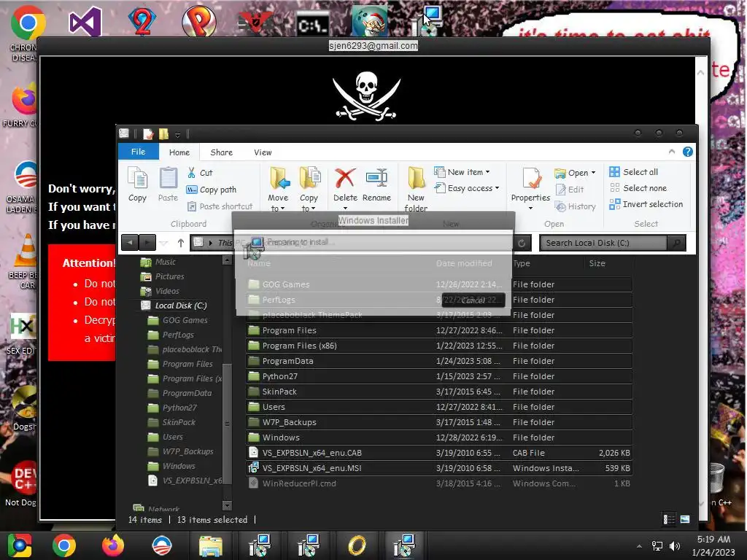Viewport: 747px width, 560px height.
Task: Click the navigation pane scroll-up arrow
Action: [228, 260]
